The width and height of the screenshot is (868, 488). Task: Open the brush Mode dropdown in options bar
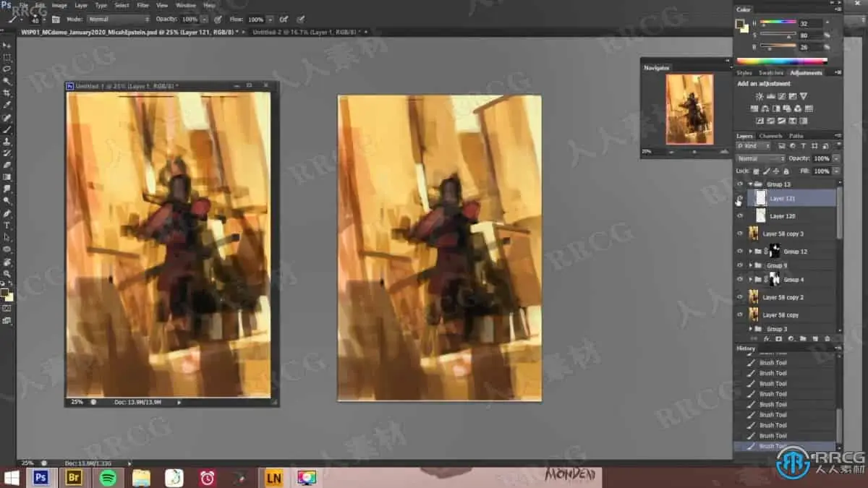coord(119,19)
